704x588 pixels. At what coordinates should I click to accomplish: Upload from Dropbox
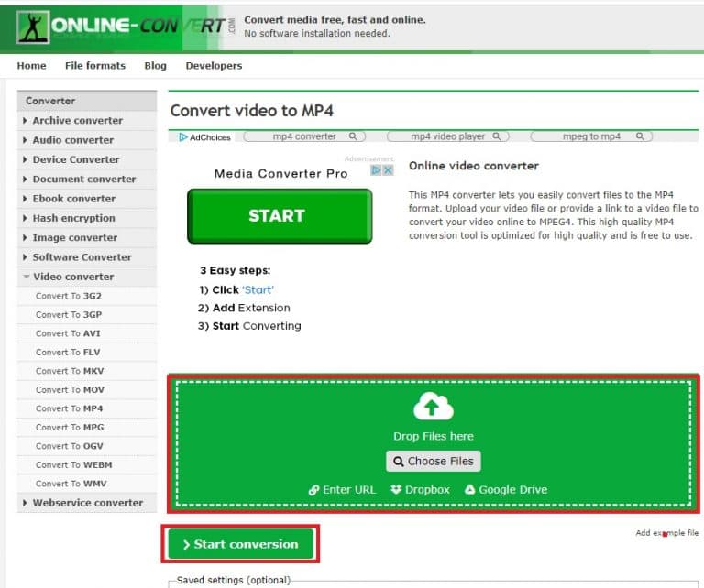[420, 490]
